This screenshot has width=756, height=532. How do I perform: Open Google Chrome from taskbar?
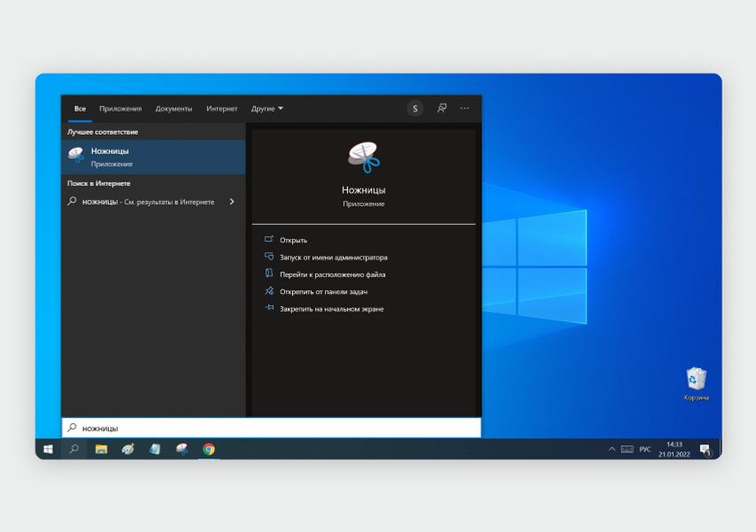click(209, 449)
